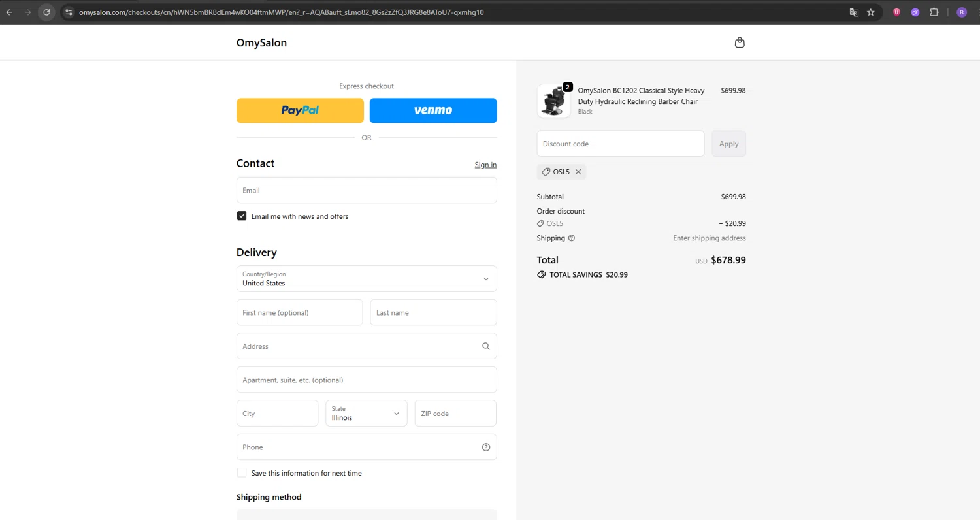Click the Shipping method heading
Image resolution: width=980 pixels, height=520 pixels.
[269, 497]
